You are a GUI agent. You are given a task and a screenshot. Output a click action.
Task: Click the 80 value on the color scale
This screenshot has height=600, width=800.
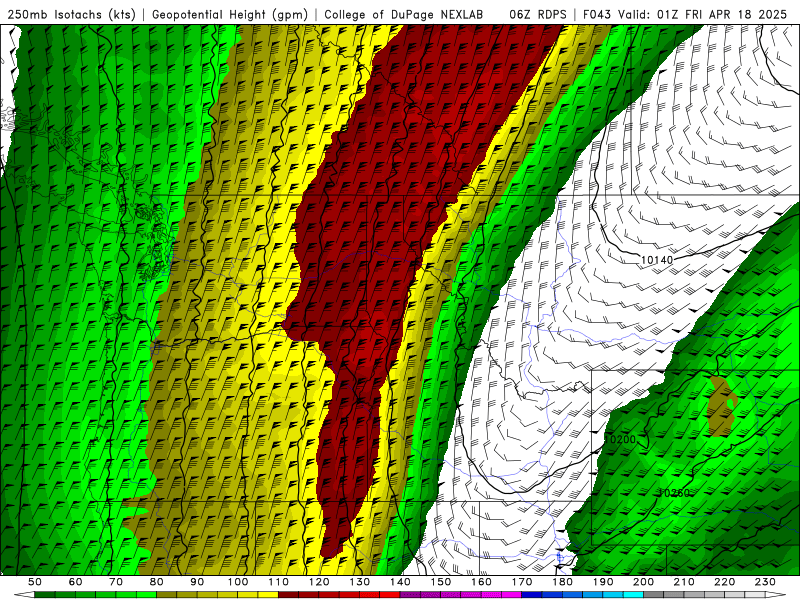[x=157, y=582]
